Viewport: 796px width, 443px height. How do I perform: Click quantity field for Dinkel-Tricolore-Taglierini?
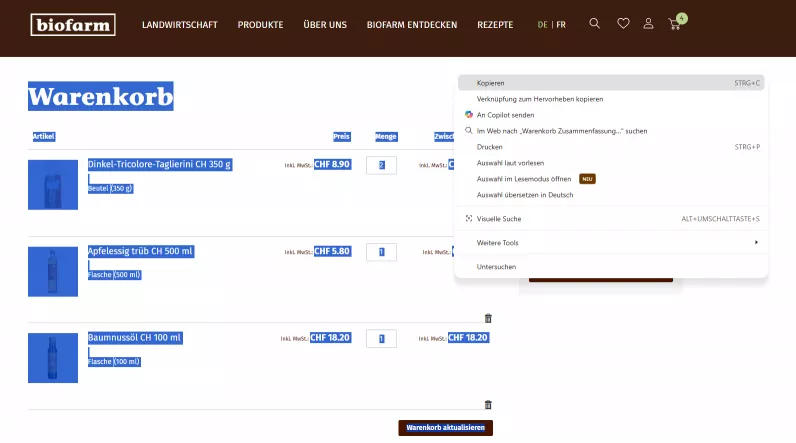(x=381, y=165)
